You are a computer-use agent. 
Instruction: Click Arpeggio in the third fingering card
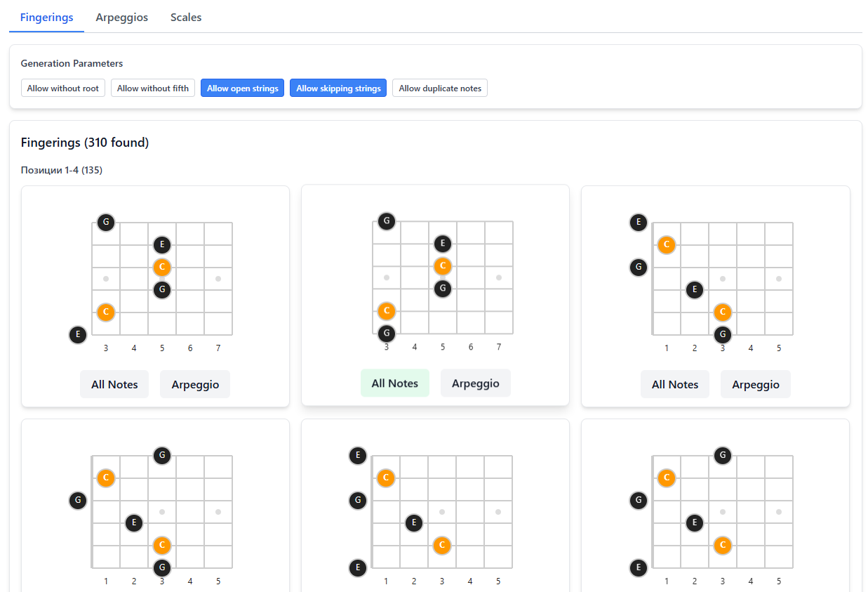[755, 385]
